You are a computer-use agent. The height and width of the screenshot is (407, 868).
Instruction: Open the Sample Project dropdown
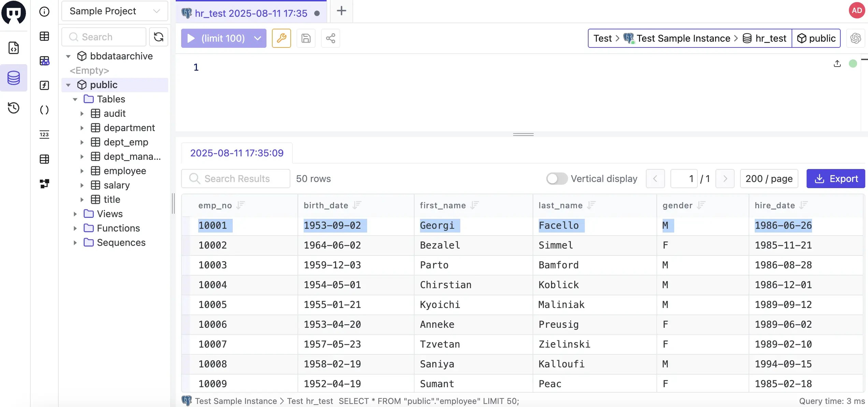pyautogui.click(x=115, y=11)
